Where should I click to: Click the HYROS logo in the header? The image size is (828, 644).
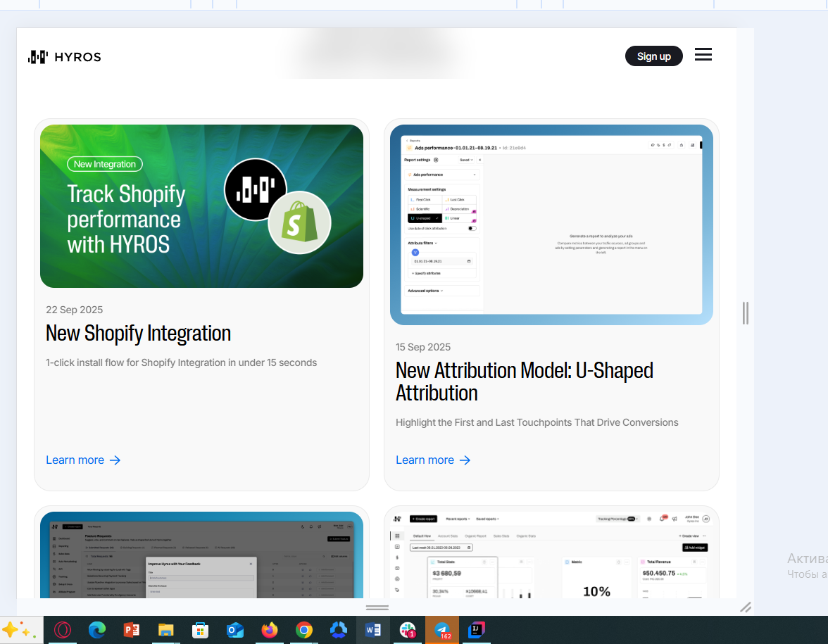(65, 56)
